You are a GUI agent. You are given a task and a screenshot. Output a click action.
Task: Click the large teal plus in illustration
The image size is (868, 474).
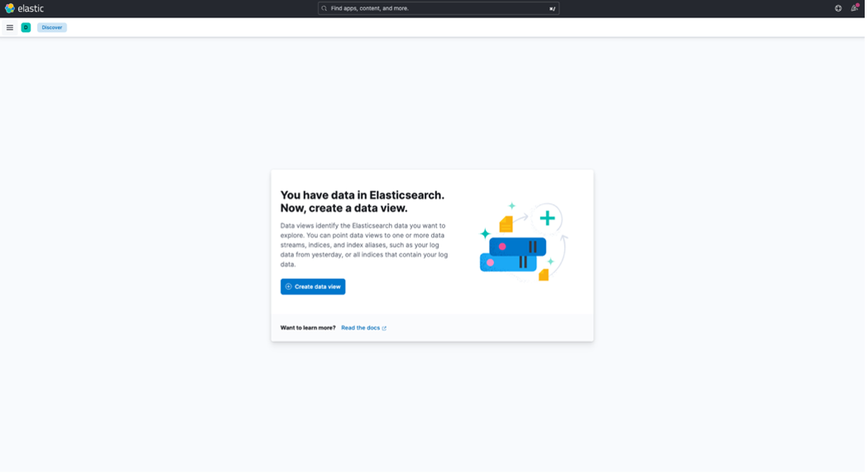point(547,218)
